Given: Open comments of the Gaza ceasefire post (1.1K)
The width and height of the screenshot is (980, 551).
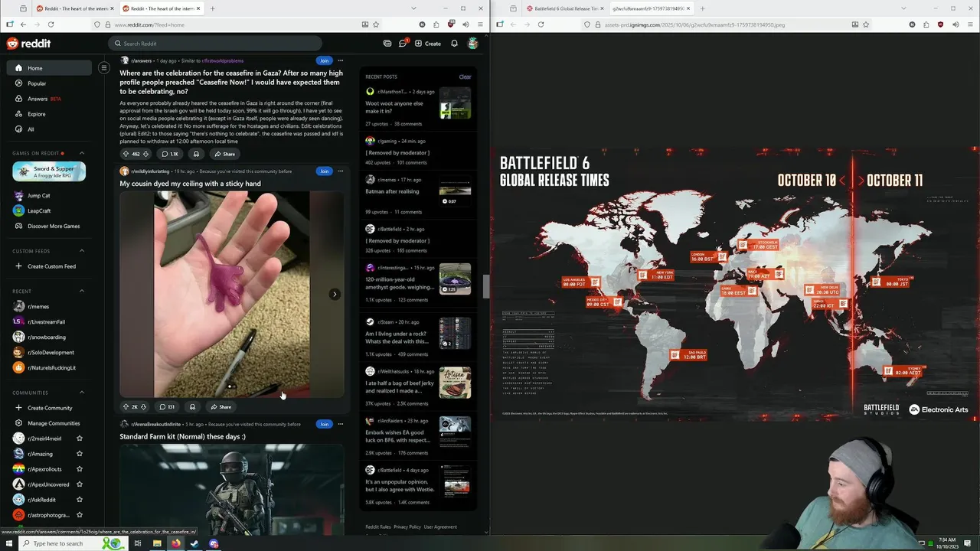Looking at the screenshot, I should pyautogui.click(x=170, y=154).
